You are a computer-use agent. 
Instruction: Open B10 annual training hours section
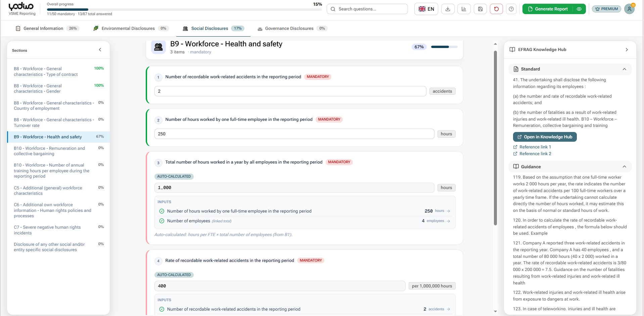(x=58, y=171)
